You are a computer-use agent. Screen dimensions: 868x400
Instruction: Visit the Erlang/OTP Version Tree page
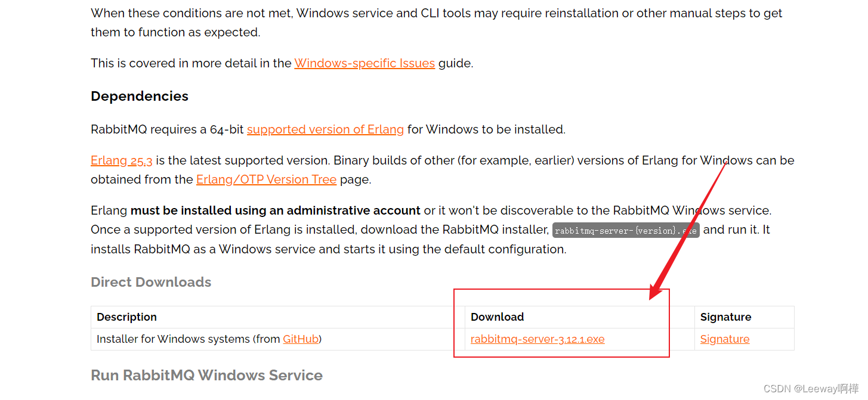(266, 179)
